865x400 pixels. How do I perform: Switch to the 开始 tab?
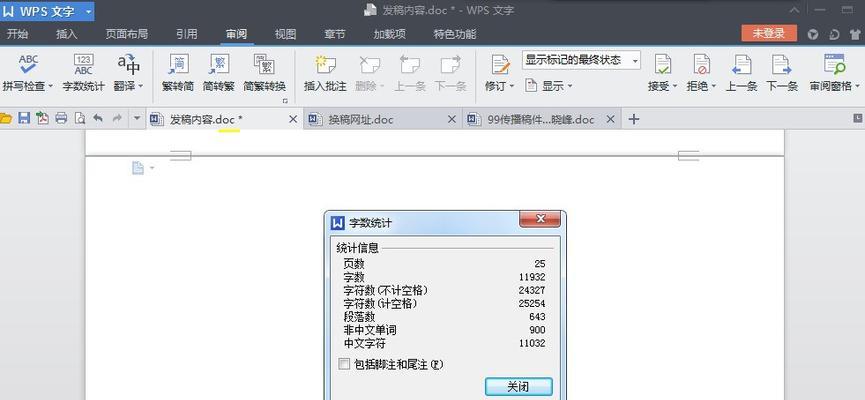click(x=17, y=34)
